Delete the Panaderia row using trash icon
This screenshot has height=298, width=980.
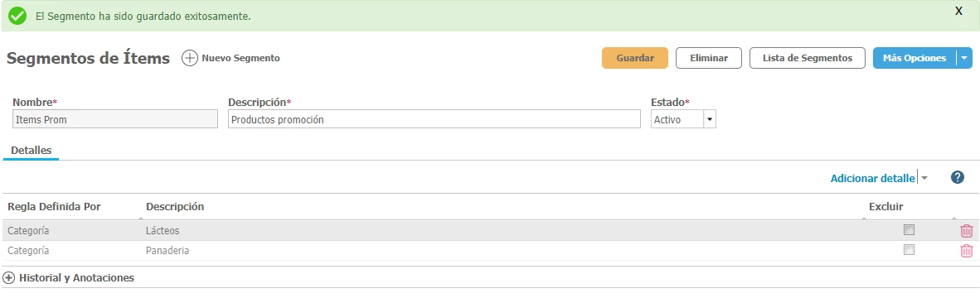point(966,251)
